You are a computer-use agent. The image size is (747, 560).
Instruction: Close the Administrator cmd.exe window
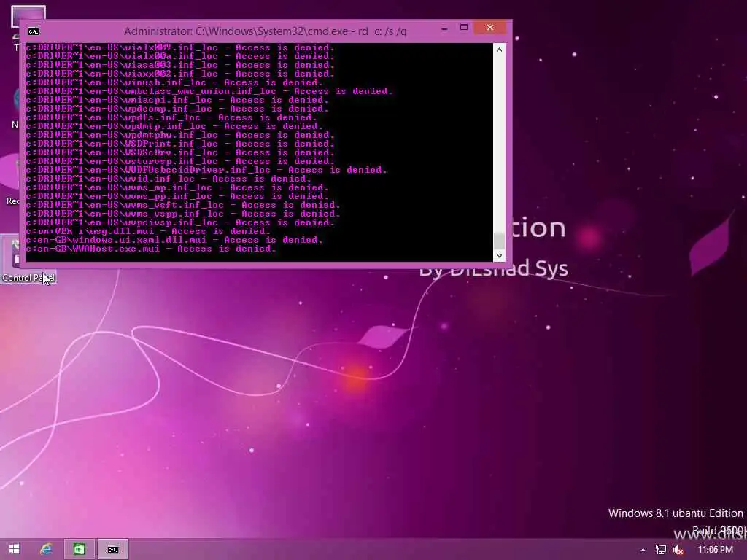tap(490, 28)
